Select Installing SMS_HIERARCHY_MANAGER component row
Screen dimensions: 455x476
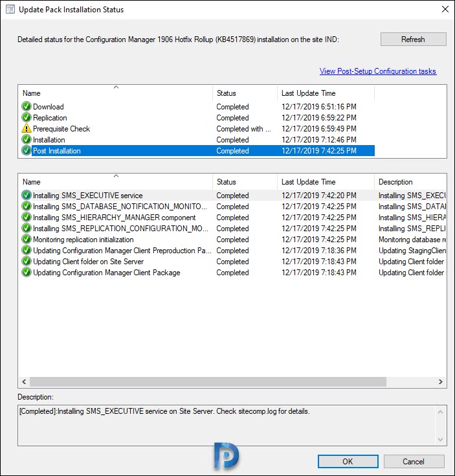pyautogui.click(x=233, y=218)
